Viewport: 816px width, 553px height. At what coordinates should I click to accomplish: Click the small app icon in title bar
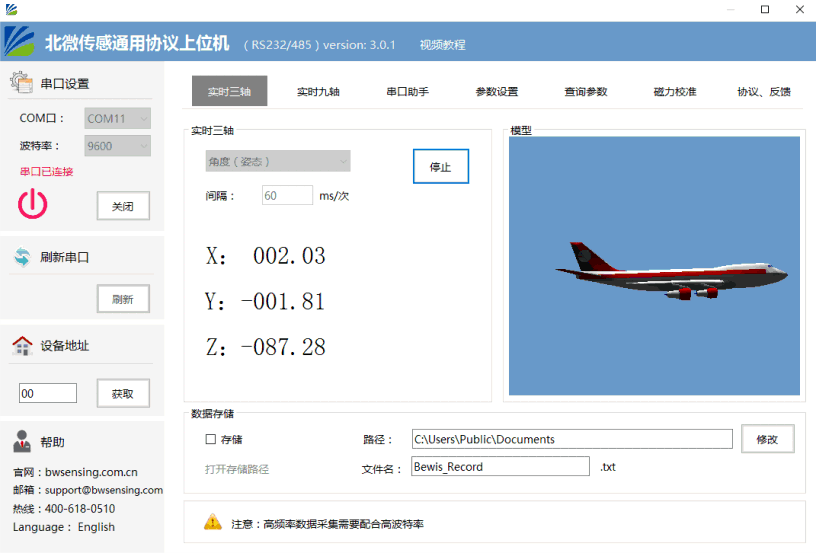11,9
